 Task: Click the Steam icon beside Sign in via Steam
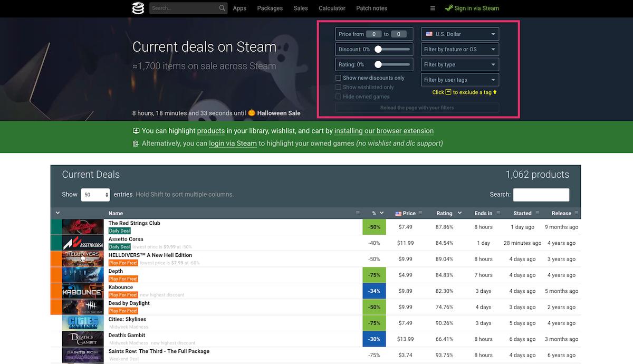pos(449,8)
